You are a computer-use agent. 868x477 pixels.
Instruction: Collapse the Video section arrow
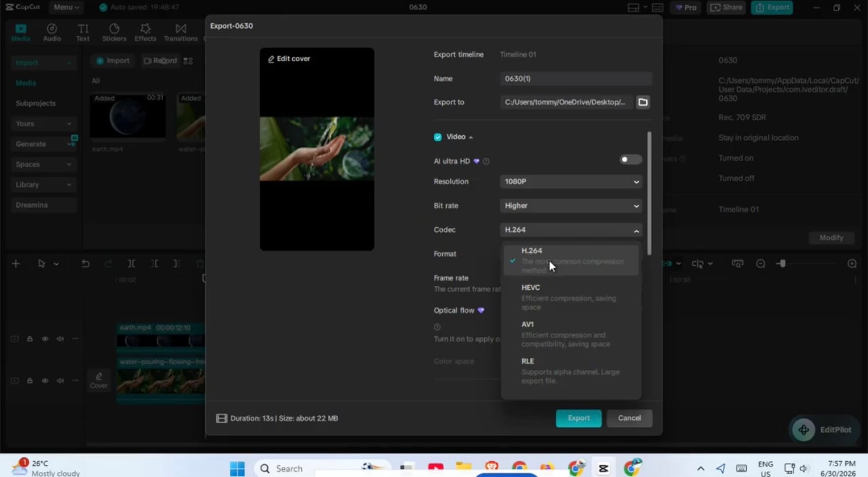471,138
